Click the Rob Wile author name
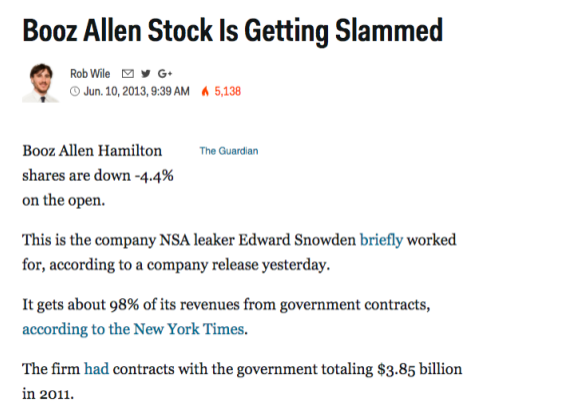588x418 pixels. (90, 73)
